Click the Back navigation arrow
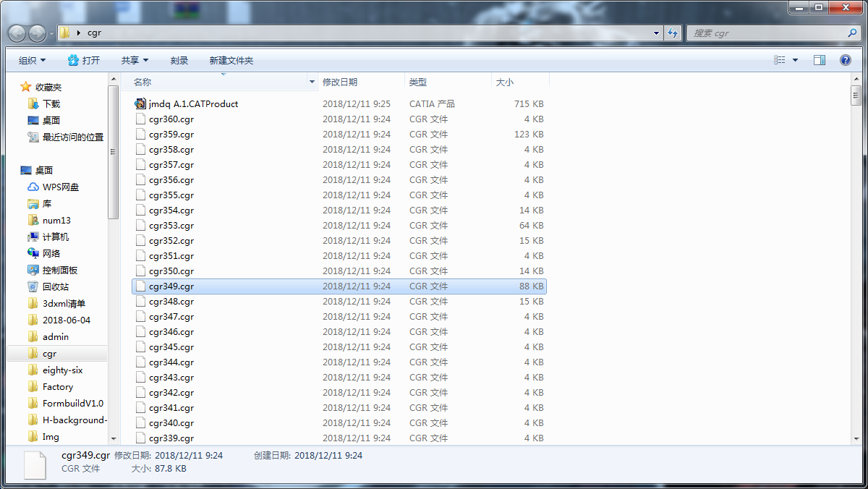 coord(17,33)
